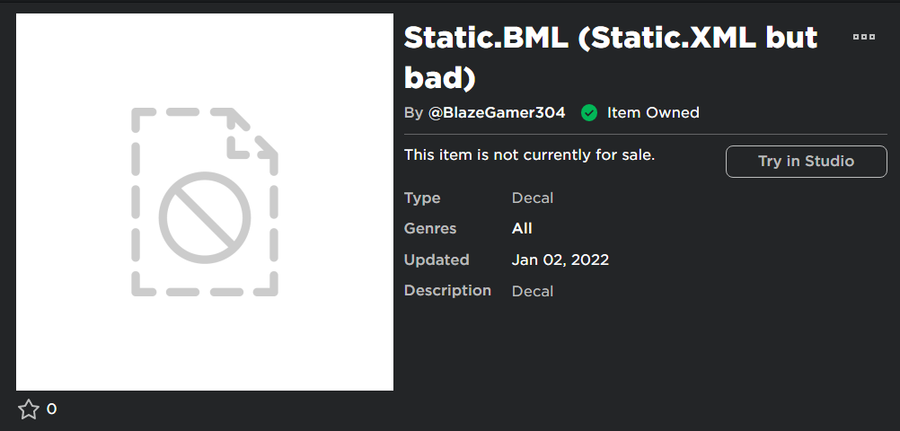The width and height of the screenshot is (900, 431).
Task: Open the @BlazeGamer304 creator profile
Action: pyautogui.click(x=497, y=113)
